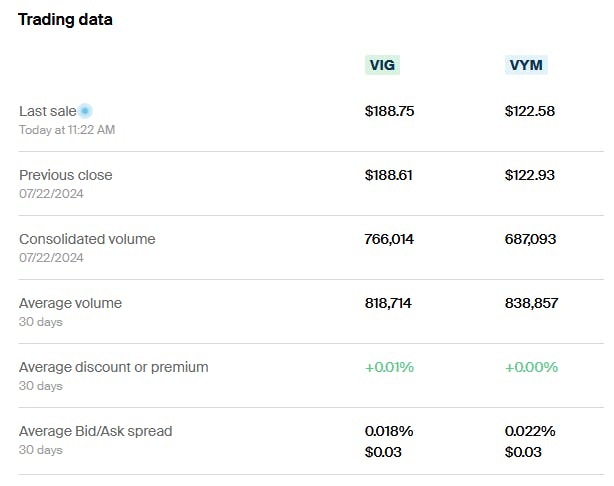The width and height of the screenshot is (614, 486).
Task: Click the Average volume row label
Action: click(x=70, y=303)
